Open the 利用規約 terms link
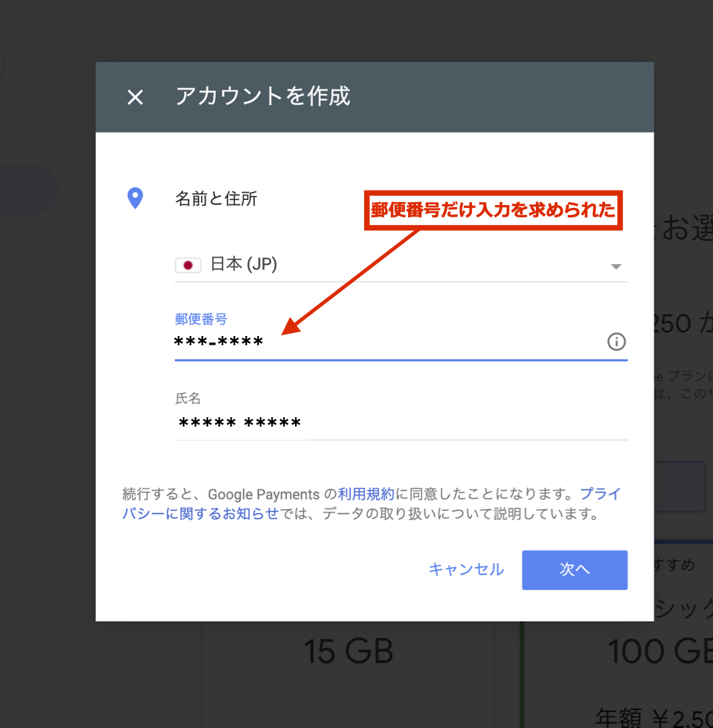This screenshot has height=728, width=713. (366, 494)
